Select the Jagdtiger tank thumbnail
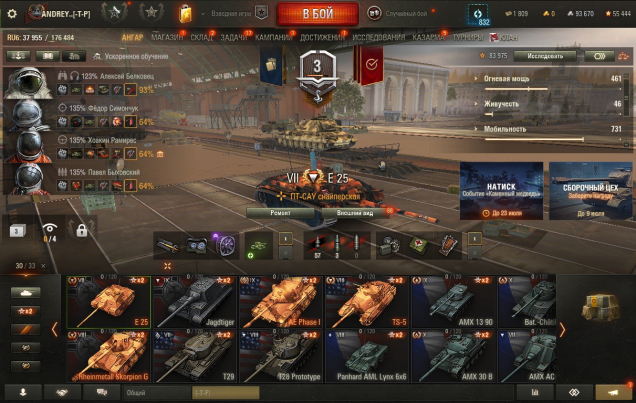The width and height of the screenshot is (636, 403). [194, 302]
